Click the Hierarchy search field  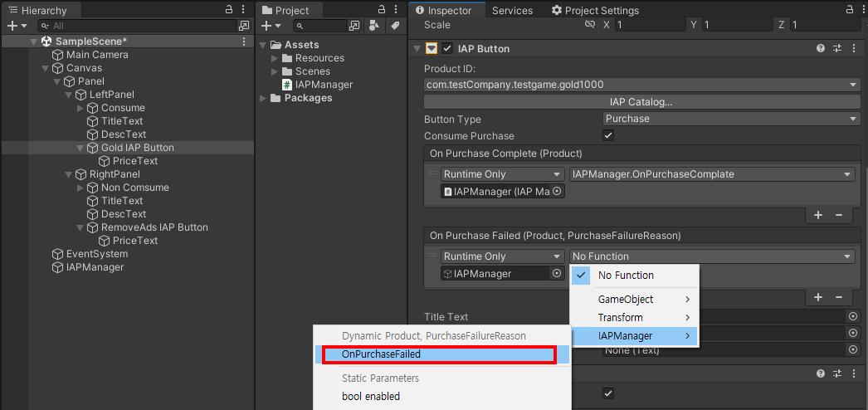pos(137,26)
